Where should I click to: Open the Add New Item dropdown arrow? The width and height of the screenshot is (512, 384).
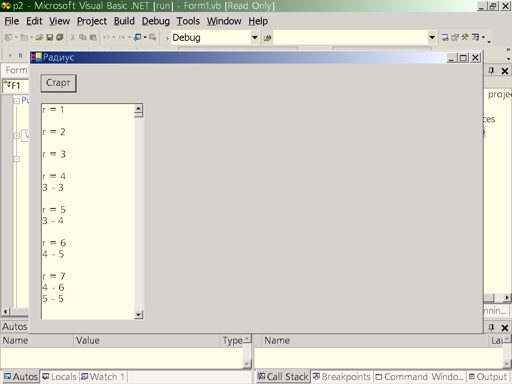(32, 37)
